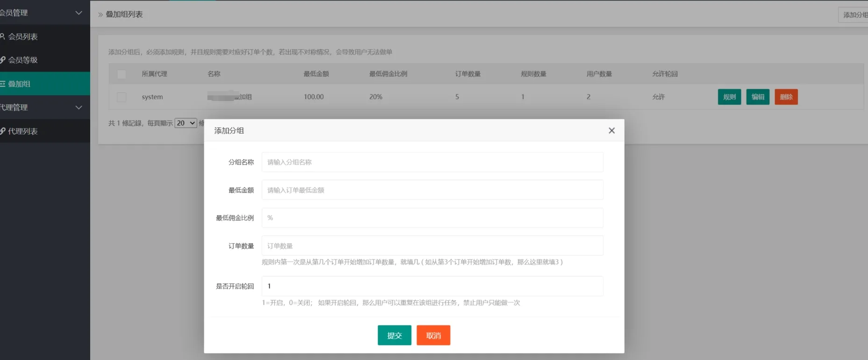Image resolution: width=868 pixels, height=360 pixels.
Task: Click the user icon beside 会员列表
Action: click(2, 36)
